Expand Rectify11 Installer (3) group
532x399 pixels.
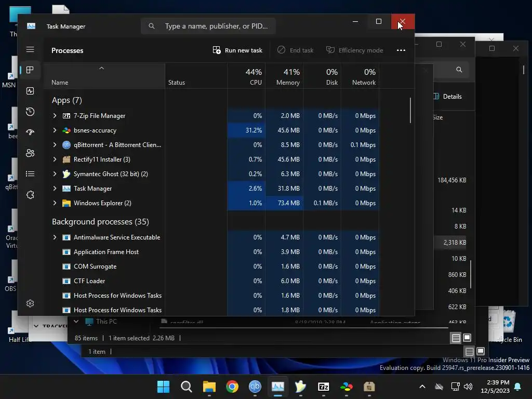pyautogui.click(x=55, y=159)
